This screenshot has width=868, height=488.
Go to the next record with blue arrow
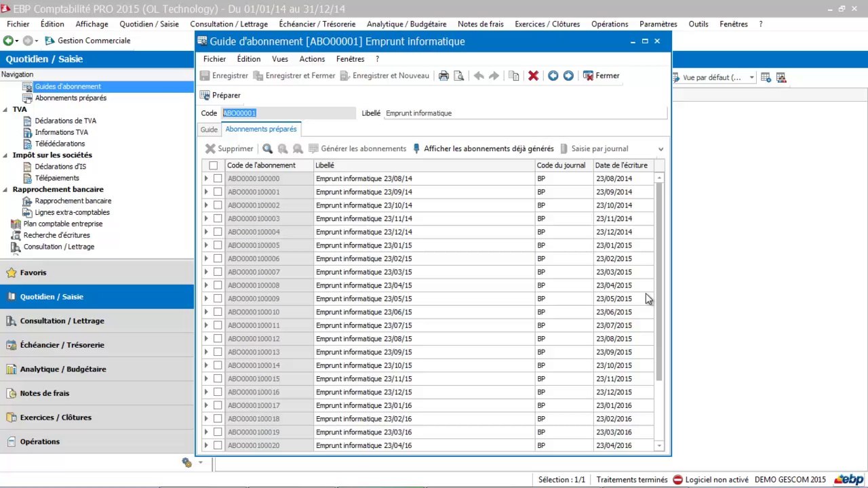point(568,76)
